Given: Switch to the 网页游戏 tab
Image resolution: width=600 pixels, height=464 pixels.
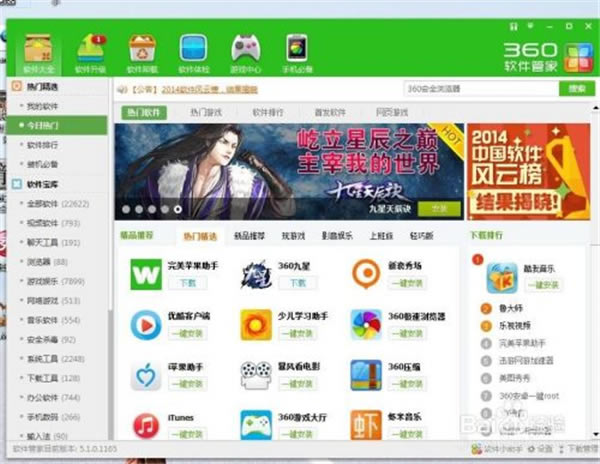Looking at the screenshot, I should (x=392, y=112).
